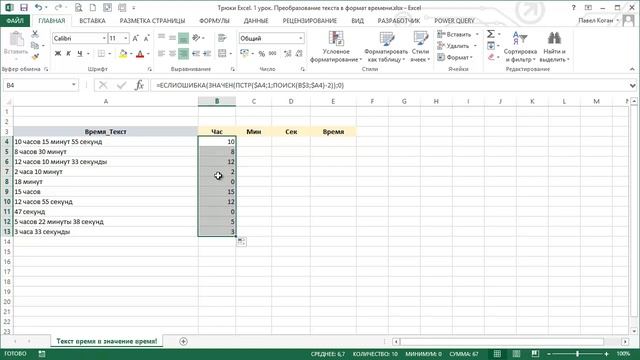Image resolution: width=640 pixels, height=360 pixels.
Task: Open the Общий number format dropdown
Action: 301,38
